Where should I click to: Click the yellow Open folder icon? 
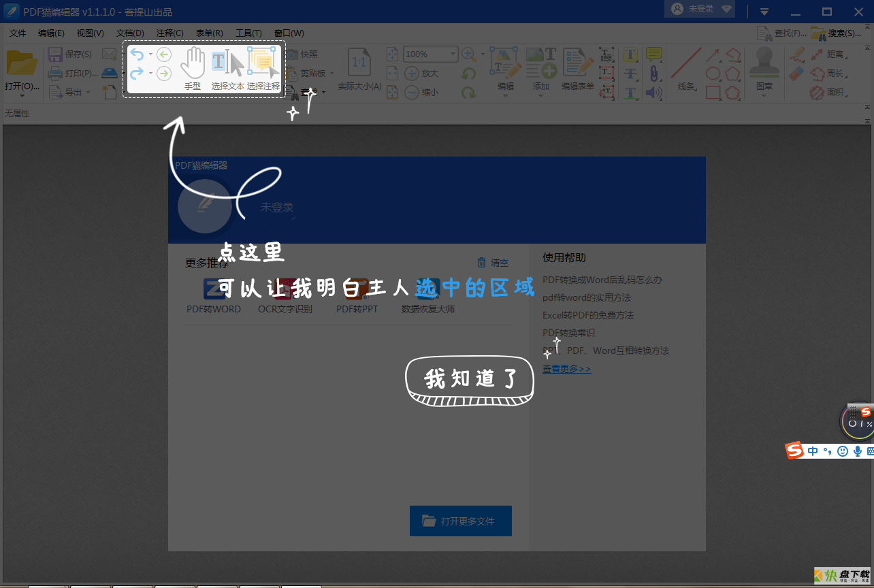[x=22, y=63]
